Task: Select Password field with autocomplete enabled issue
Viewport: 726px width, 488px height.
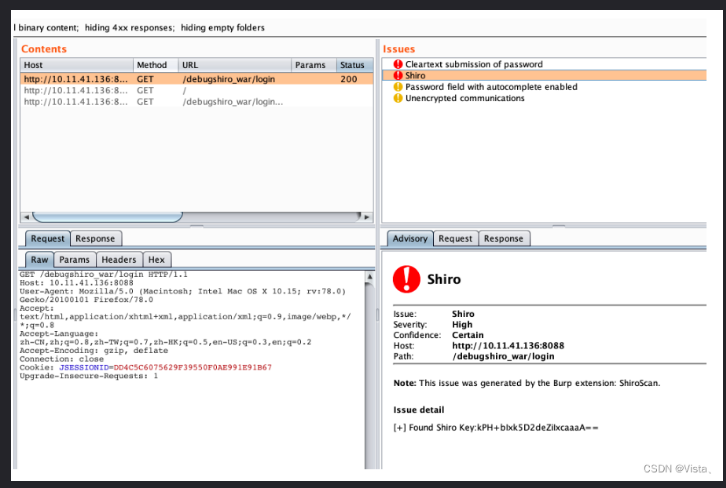Action: (544, 87)
